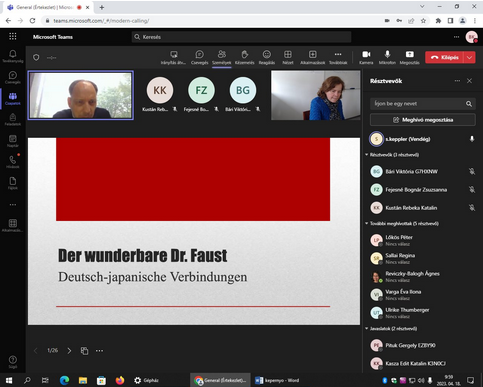Show more apps via sidebar ellipsis

(13, 205)
